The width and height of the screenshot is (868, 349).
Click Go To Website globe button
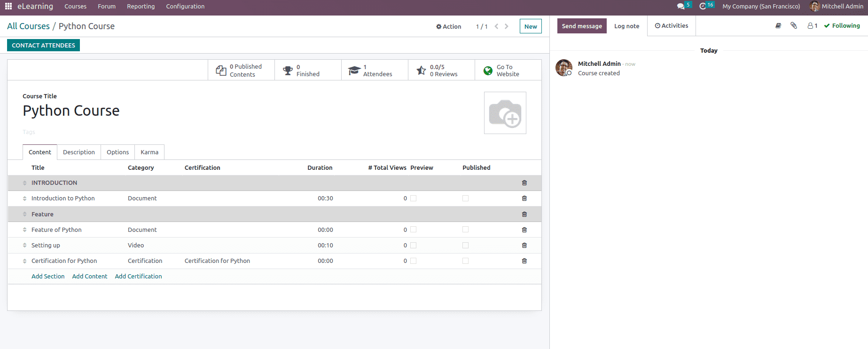click(x=508, y=70)
